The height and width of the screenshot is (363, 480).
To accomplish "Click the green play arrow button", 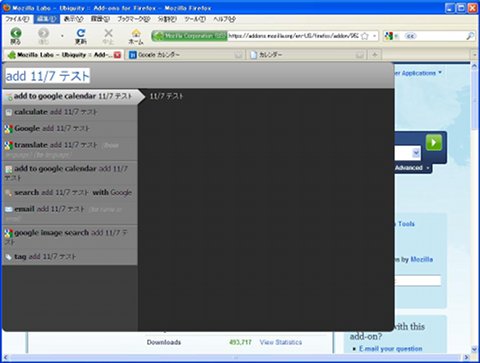I will pos(434,143).
